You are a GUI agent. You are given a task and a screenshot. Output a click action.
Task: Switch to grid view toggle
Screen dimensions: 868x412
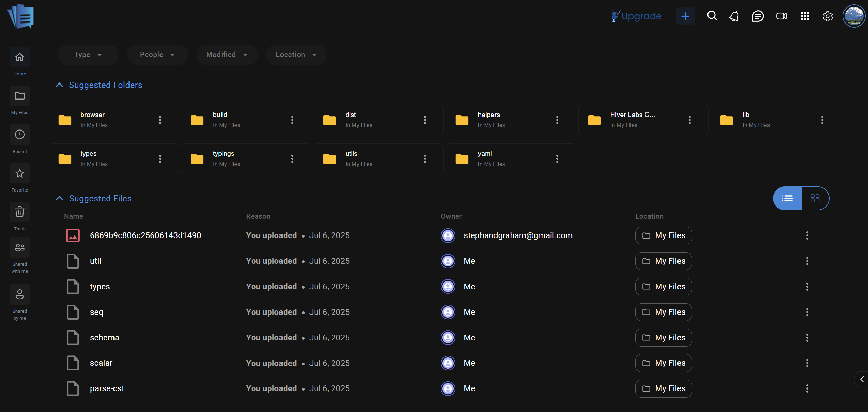815,198
